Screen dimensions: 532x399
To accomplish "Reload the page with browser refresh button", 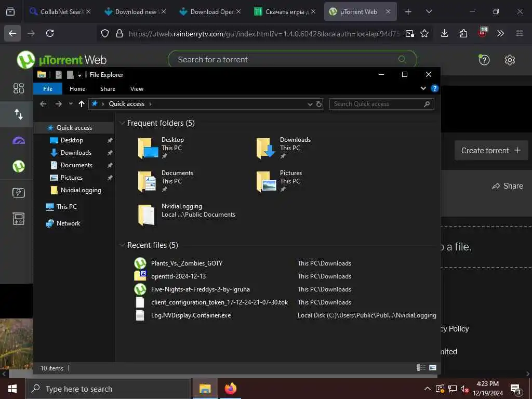I will tap(50, 33).
